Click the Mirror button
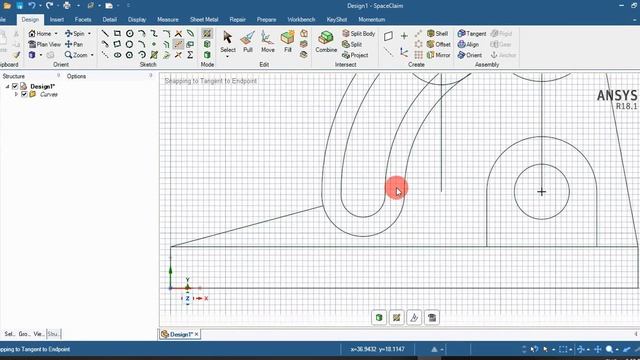 tap(438, 55)
